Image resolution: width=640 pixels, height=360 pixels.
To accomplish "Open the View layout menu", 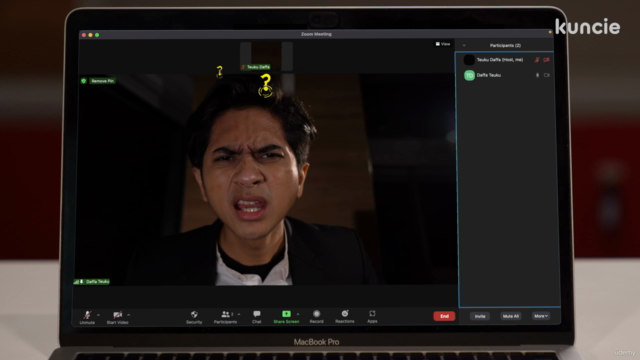I will pos(443,44).
